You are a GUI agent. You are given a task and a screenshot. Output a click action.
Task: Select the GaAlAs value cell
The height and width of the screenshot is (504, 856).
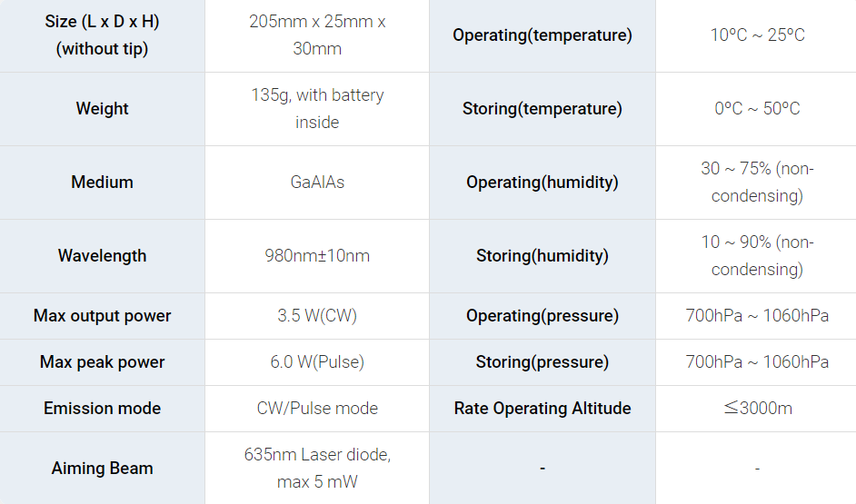point(317,183)
